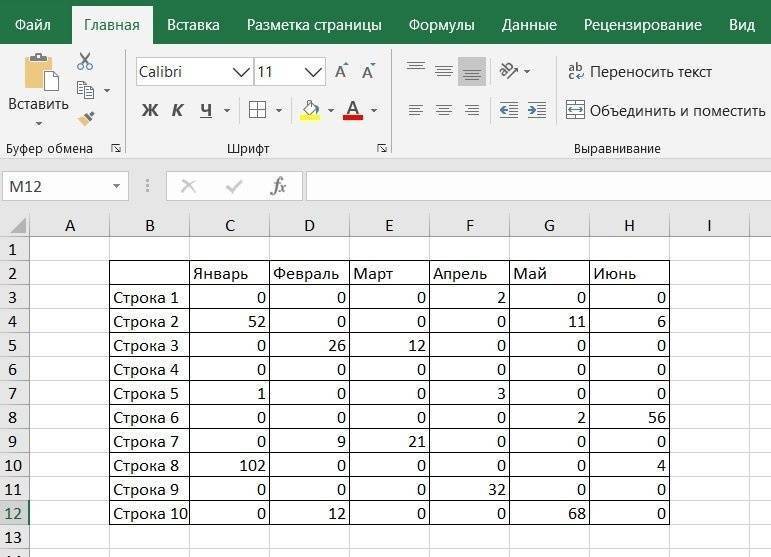Click the Format Painter brush icon
Image resolution: width=771 pixels, height=557 pixels.
[86, 118]
